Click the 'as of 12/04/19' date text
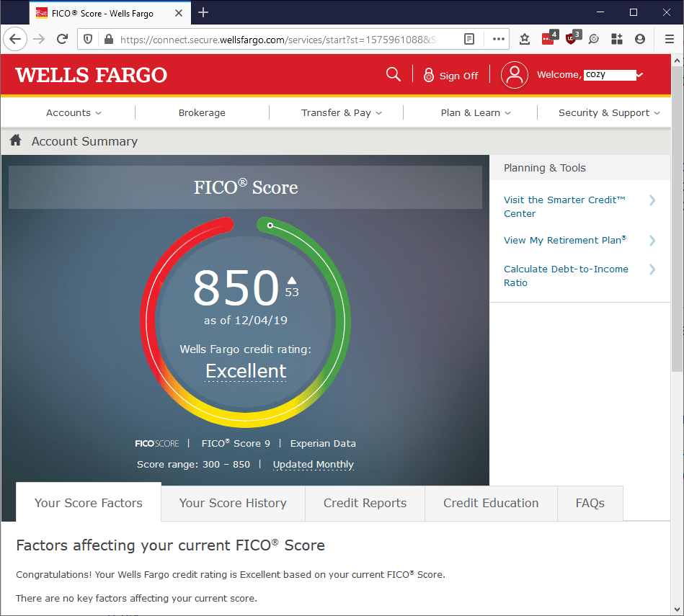Image resolution: width=684 pixels, height=616 pixels. [246, 321]
